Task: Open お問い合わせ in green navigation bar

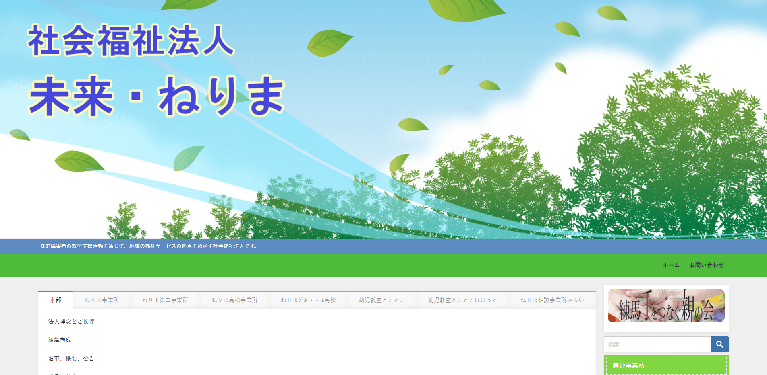Action: [706, 265]
